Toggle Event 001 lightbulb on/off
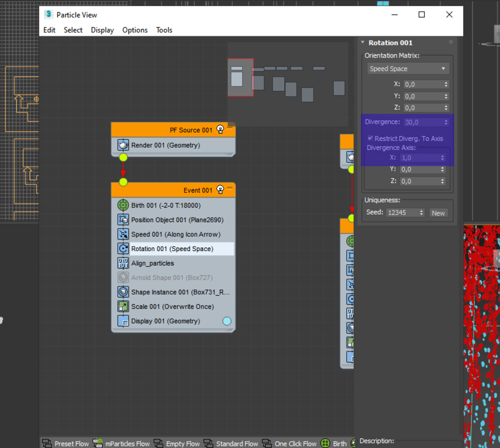This screenshot has height=448, width=500. pos(220,190)
